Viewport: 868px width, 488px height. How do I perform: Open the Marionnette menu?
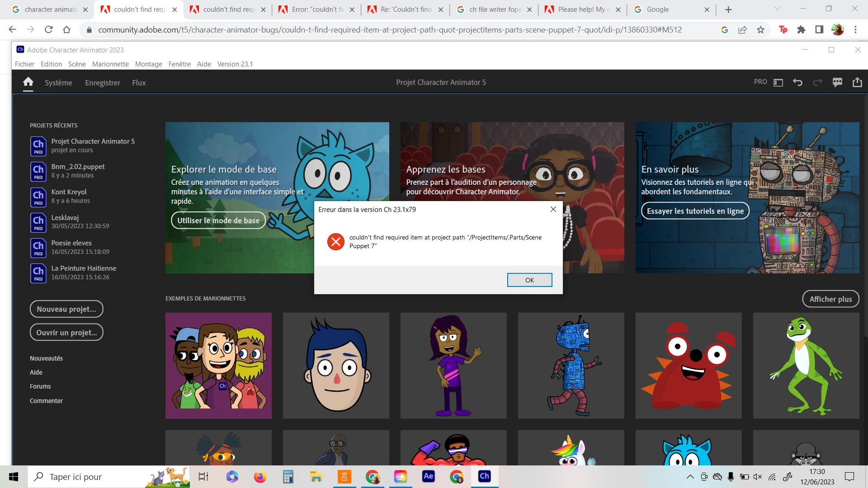[110, 64]
